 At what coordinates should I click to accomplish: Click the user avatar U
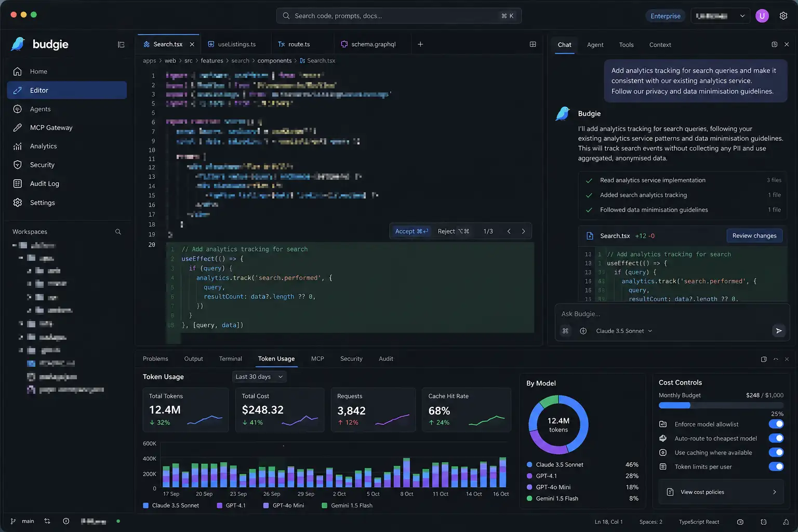point(762,16)
